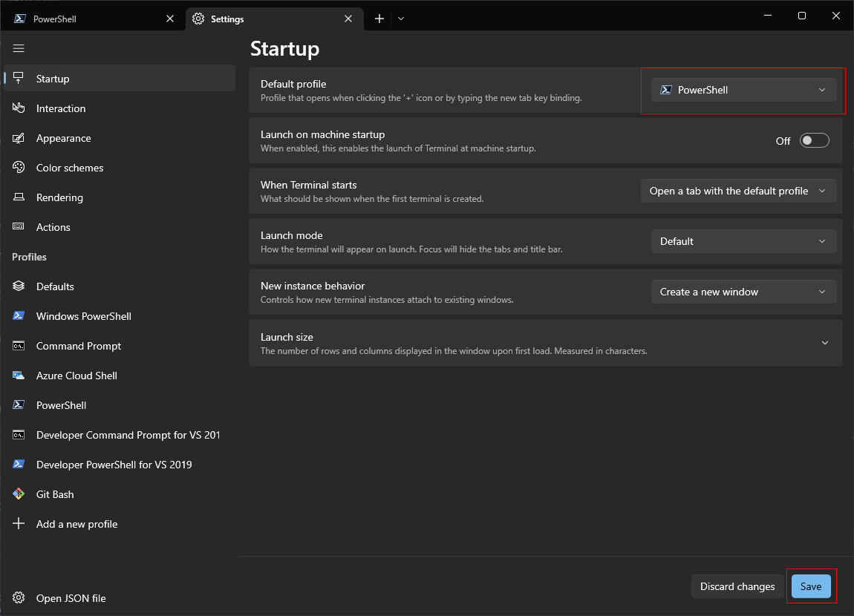Click Open JSON file link
Screen dimensions: 854x616
click(x=120, y=597)
